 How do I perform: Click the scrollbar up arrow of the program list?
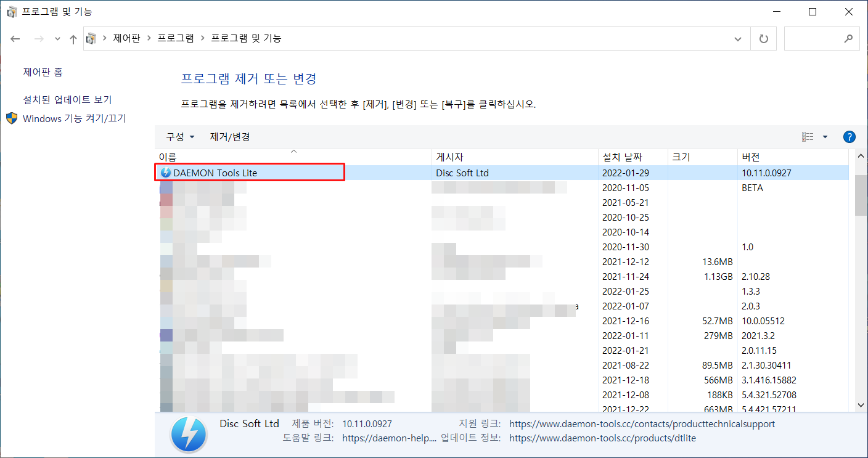[x=861, y=156]
